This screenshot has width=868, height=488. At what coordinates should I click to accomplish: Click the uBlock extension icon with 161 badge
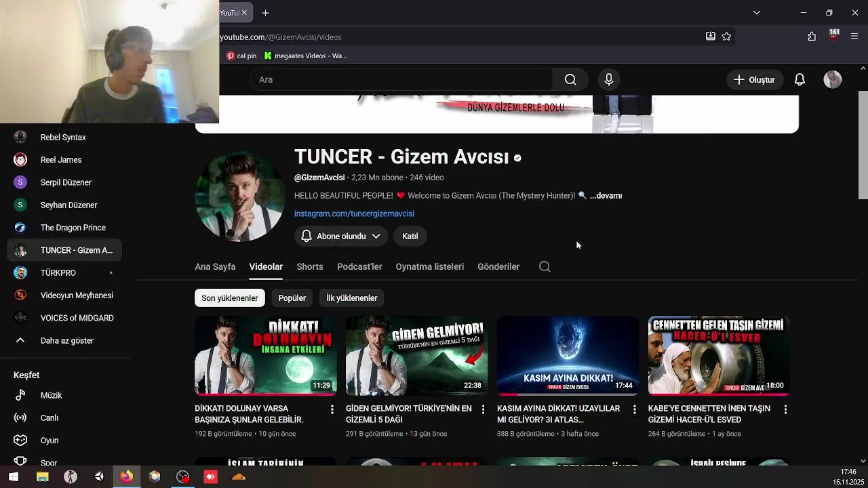(x=833, y=35)
